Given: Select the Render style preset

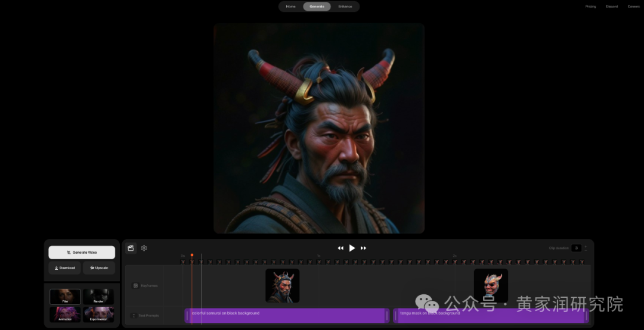Looking at the screenshot, I should [98, 297].
